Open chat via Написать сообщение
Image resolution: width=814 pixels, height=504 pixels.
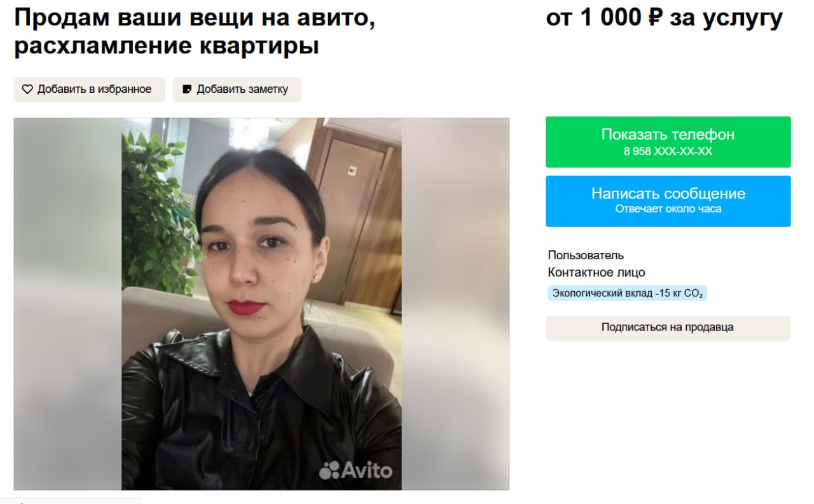tap(668, 201)
